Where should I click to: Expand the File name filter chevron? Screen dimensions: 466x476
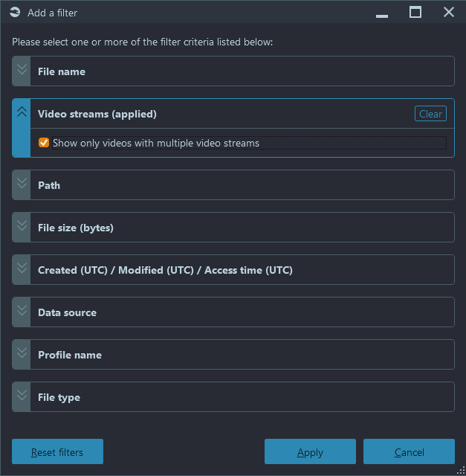pos(22,69)
